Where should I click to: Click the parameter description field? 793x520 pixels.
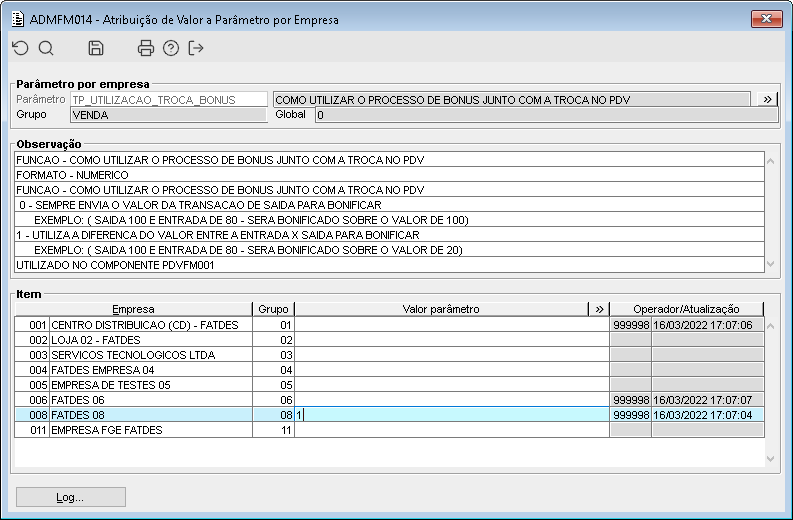[x=512, y=100]
